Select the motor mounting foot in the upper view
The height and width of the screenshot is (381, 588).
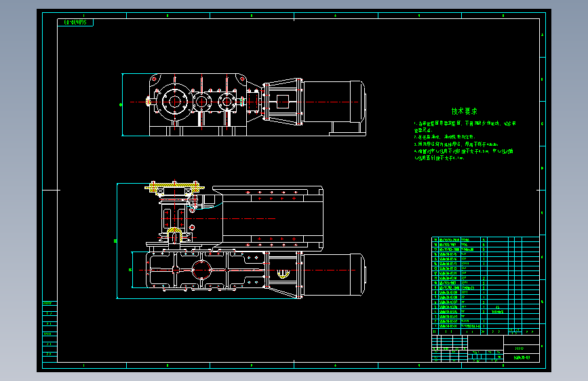(x=348, y=129)
